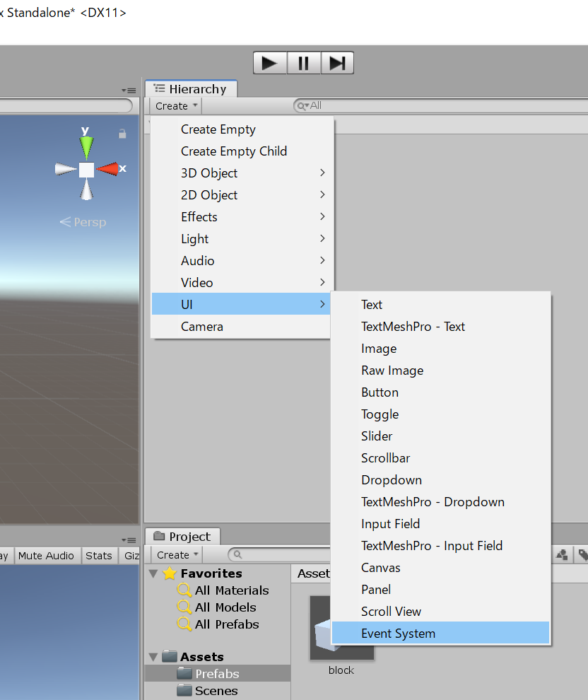Click the Stats button
The image size is (588, 700).
coord(99,556)
